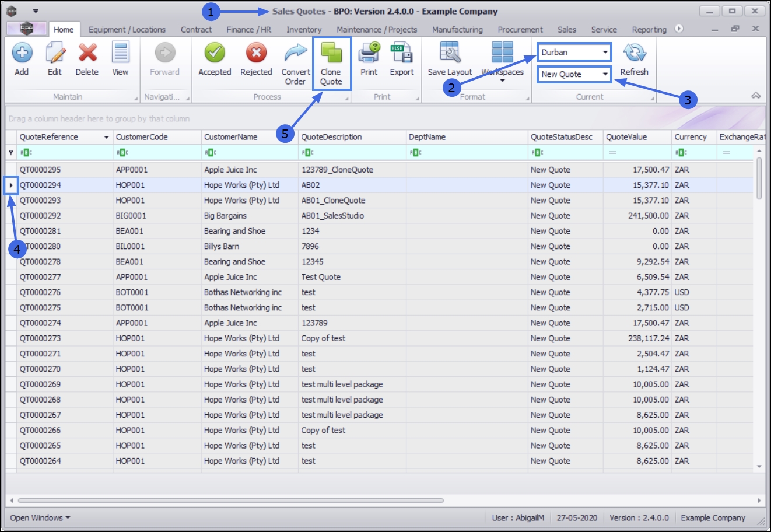Sort by the CustomerCode column header
The image size is (771, 532).
(x=157, y=137)
